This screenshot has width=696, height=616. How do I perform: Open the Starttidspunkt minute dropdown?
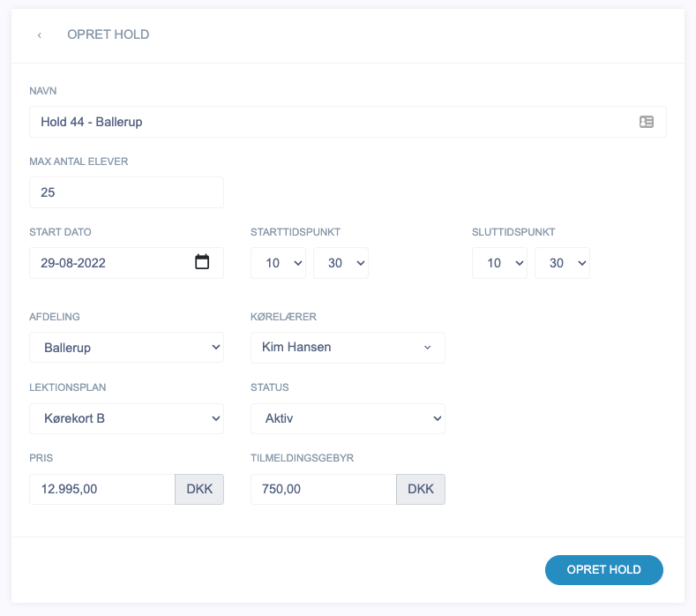(341, 263)
